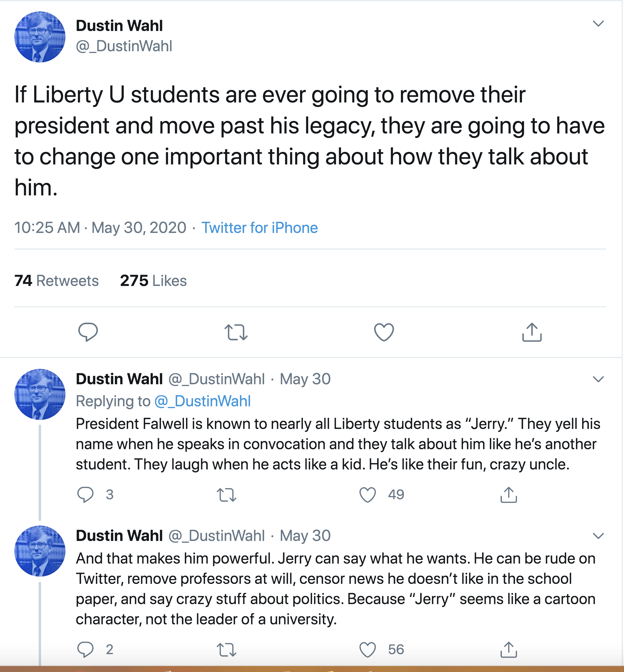
Task: Like the "And that makes him powerful" tweet
Action: pyautogui.click(x=367, y=649)
